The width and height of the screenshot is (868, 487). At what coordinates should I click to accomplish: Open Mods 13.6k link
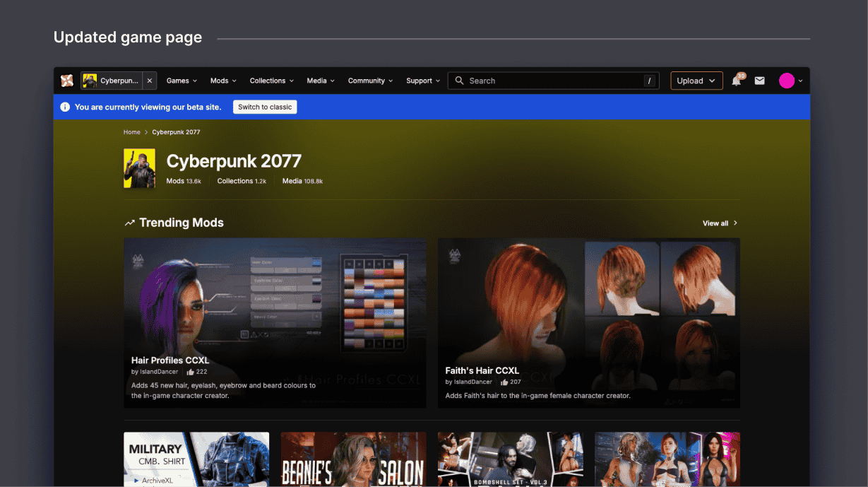click(x=184, y=181)
